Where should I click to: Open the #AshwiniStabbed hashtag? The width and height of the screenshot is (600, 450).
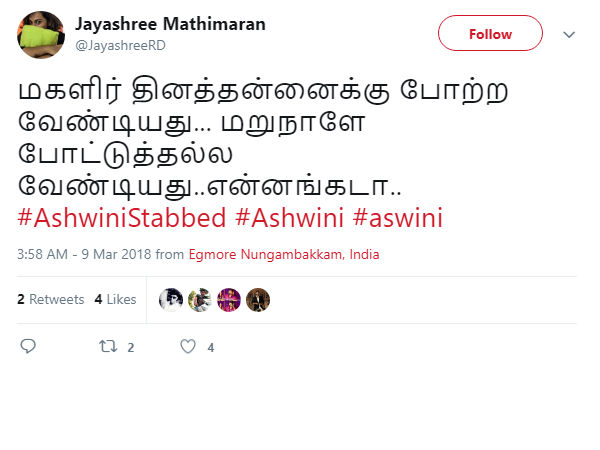[122, 218]
